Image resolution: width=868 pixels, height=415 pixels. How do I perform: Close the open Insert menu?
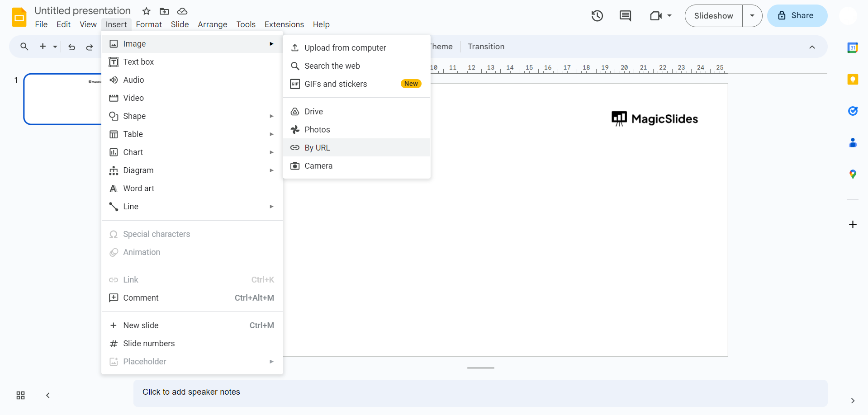[x=116, y=24]
